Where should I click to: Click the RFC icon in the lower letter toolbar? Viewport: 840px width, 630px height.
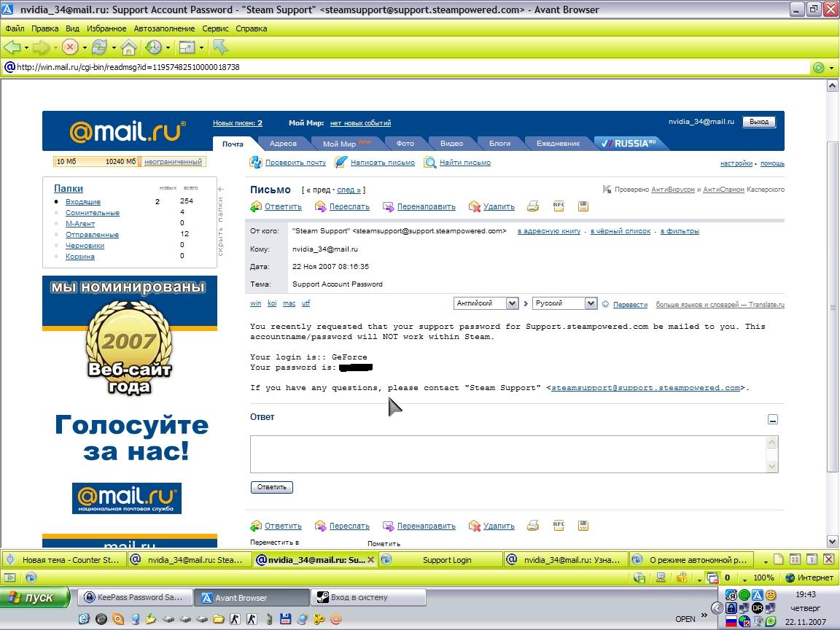(559, 526)
